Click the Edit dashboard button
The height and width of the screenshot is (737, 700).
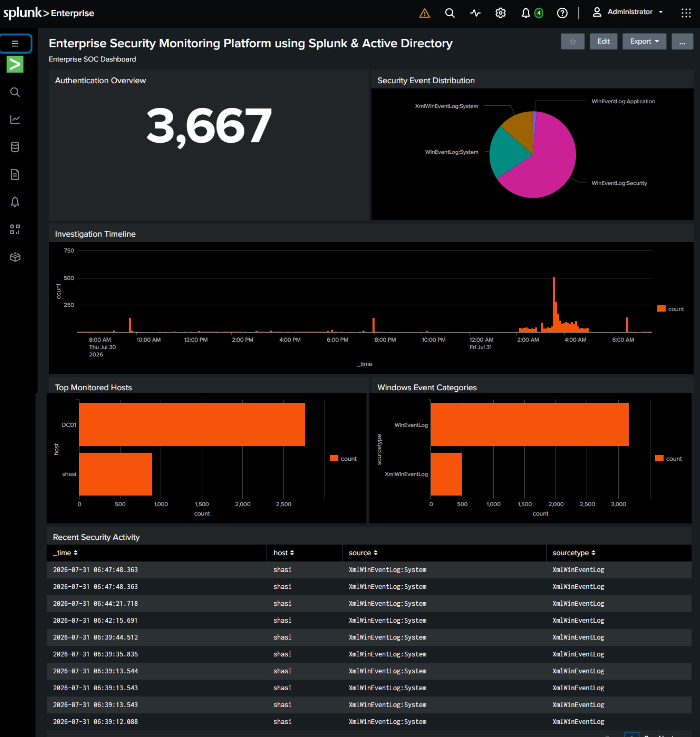[603, 42]
